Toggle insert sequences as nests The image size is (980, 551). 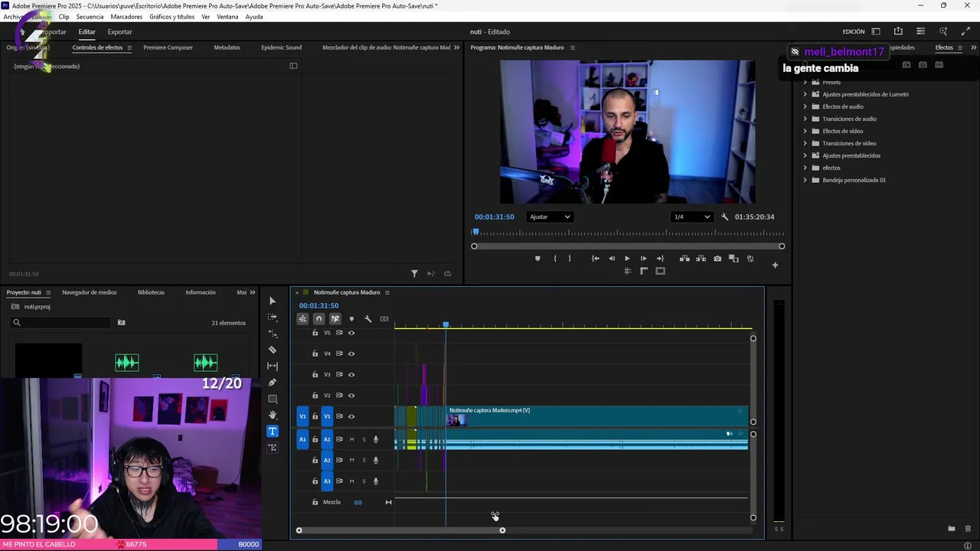pyautogui.click(x=302, y=319)
